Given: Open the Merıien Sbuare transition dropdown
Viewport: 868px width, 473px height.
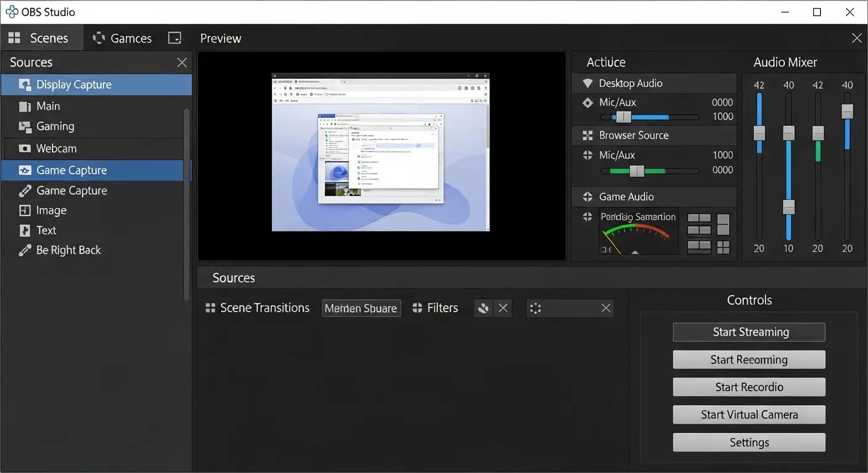Looking at the screenshot, I should pos(361,309).
